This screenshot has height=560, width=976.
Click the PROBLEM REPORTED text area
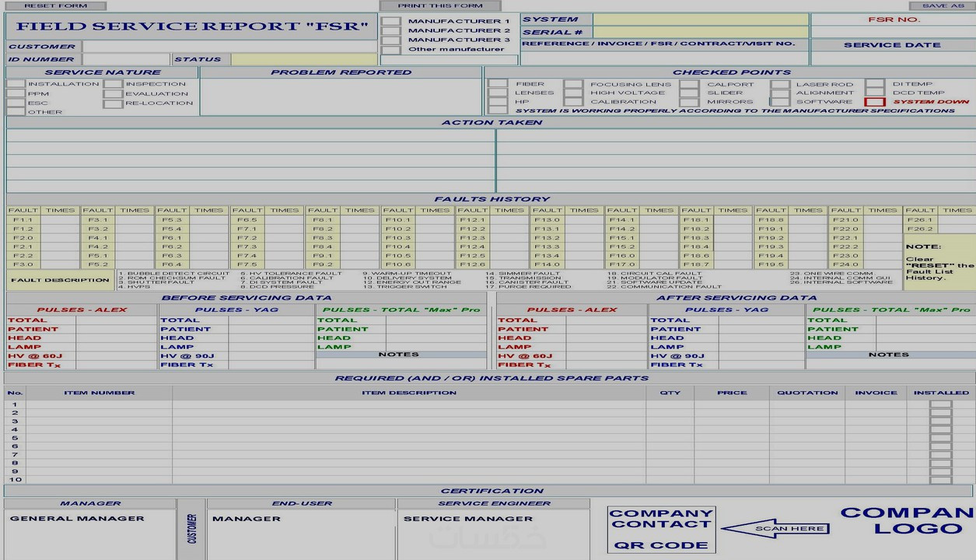[341, 97]
